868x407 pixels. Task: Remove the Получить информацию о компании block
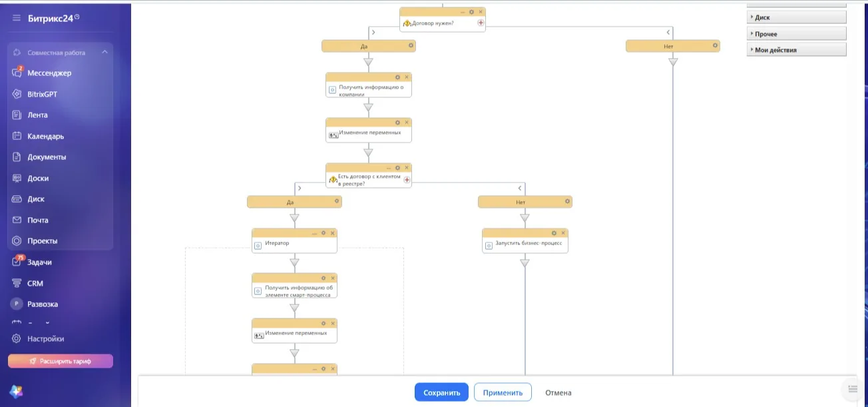click(x=407, y=77)
